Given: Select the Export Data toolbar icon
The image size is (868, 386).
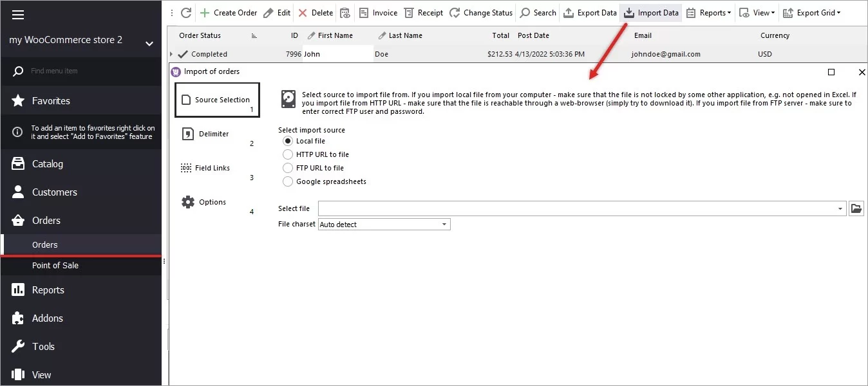Looking at the screenshot, I should tap(590, 12).
